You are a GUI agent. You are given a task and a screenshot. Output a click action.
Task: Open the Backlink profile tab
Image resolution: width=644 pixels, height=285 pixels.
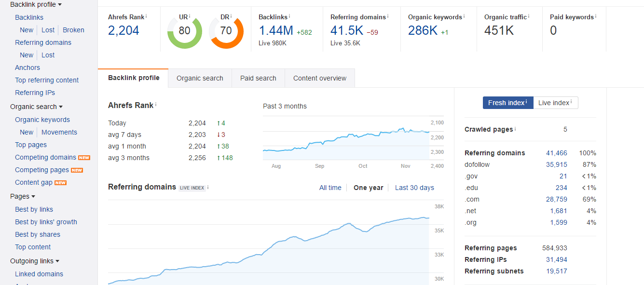[134, 78]
